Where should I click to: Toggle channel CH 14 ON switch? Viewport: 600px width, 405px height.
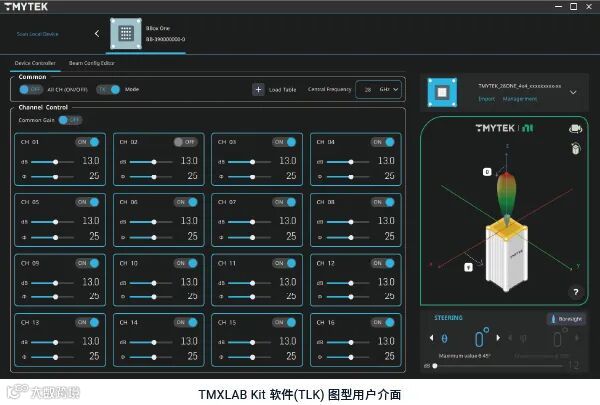click(186, 323)
